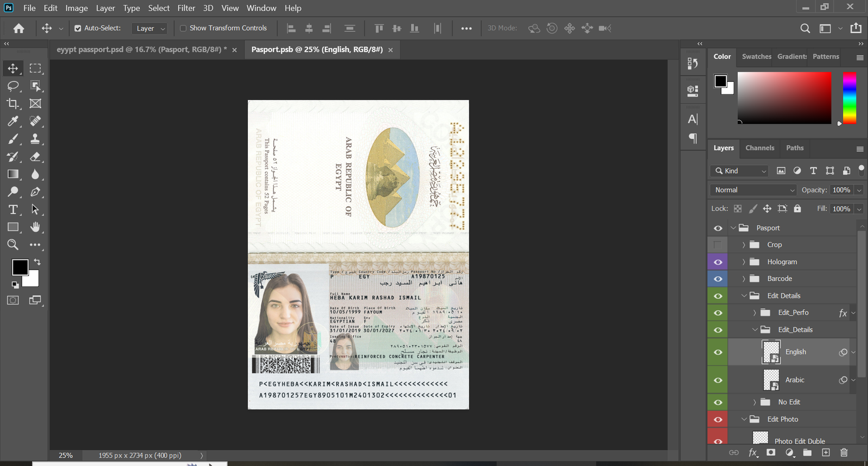
Task: Click the delete layer trash button
Action: click(x=844, y=452)
